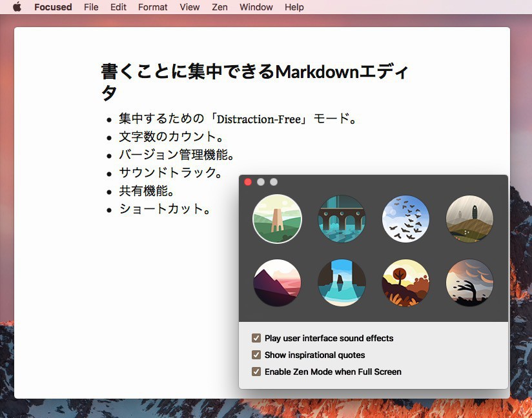Viewport: 532px width, 418px height.
Task: Open the Zen menu
Action: [x=220, y=7]
